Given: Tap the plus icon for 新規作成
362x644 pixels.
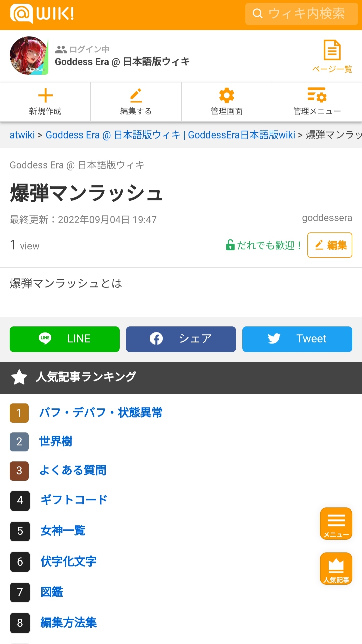Looking at the screenshot, I should (45, 96).
